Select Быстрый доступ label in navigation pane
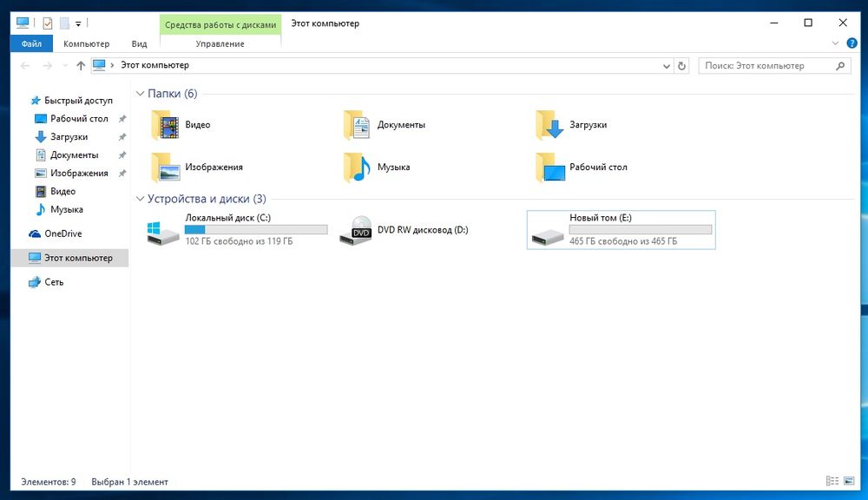This screenshot has width=868, height=500. pos(79,100)
